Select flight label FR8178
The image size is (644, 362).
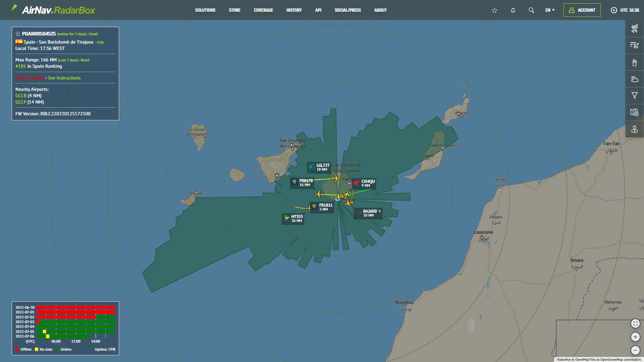[x=302, y=183]
